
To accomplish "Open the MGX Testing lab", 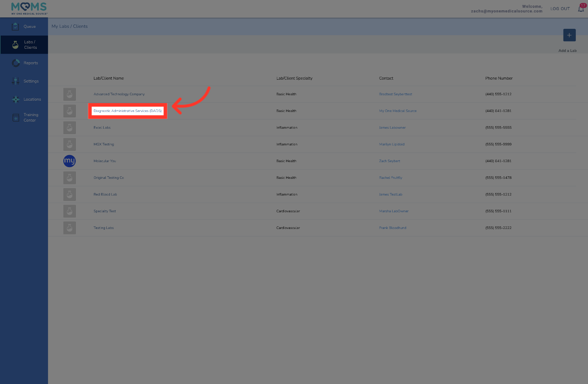I will [x=104, y=144].
